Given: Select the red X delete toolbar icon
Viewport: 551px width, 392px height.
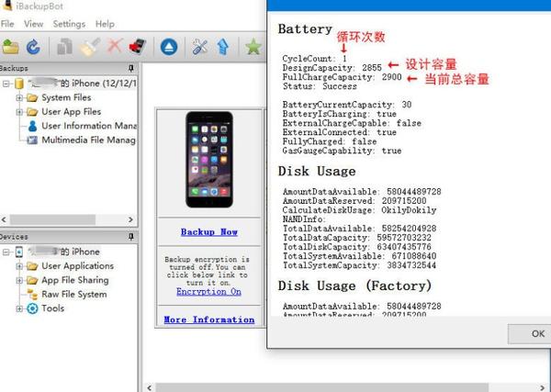Looking at the screenshot, I should (x=115, y=47).
